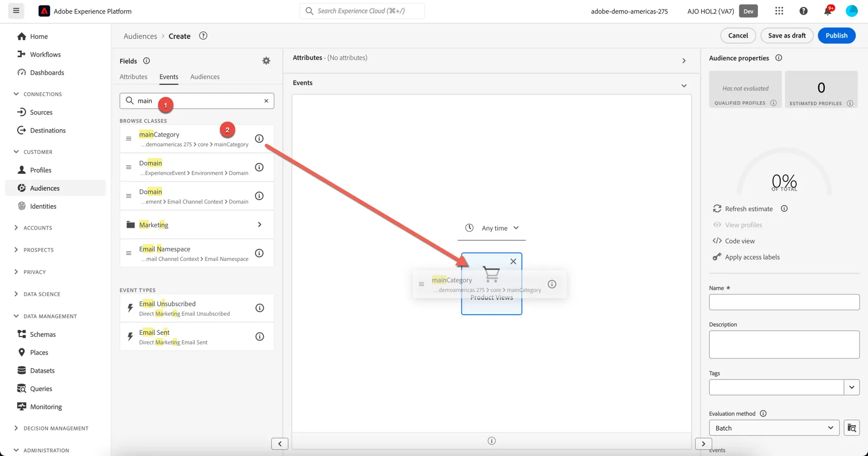Expand the Attributes section

coord(684,61)
